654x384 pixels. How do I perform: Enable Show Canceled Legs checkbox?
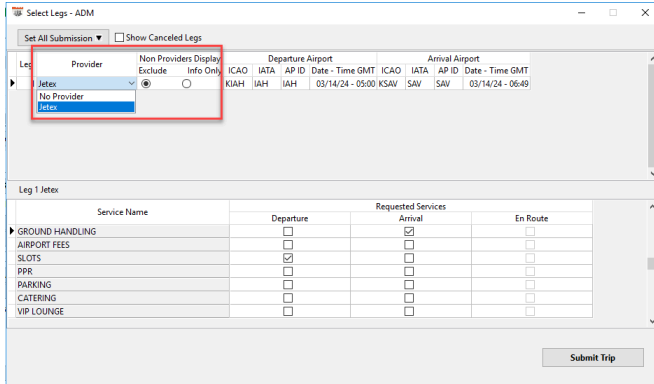pyautogui.click(x=119, y=38)
